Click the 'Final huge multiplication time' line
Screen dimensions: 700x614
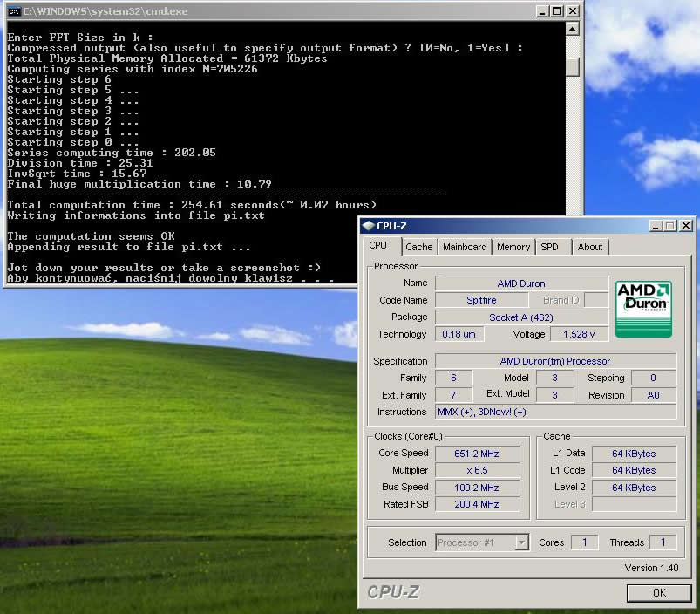click(x=139, y=184)
